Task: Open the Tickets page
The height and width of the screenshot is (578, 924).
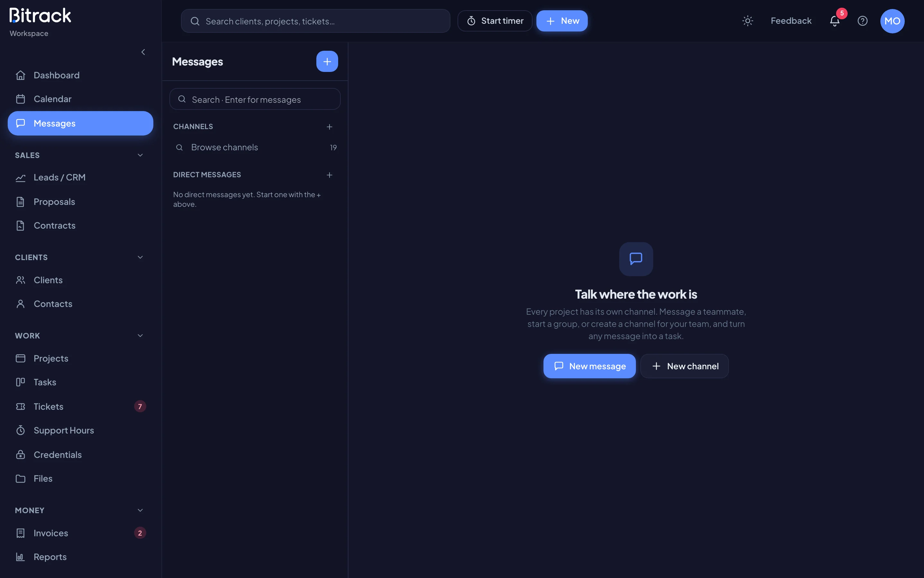Action: [80, 406]
